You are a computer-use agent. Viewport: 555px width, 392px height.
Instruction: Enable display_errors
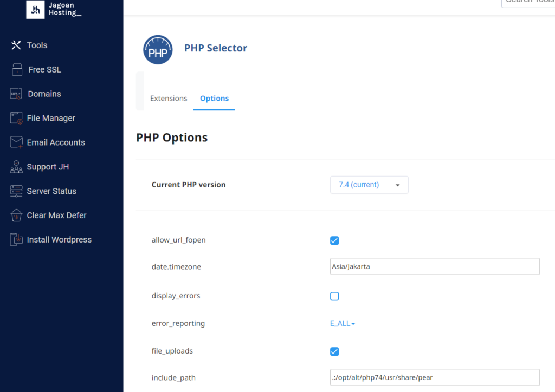(x=334, y=296)
